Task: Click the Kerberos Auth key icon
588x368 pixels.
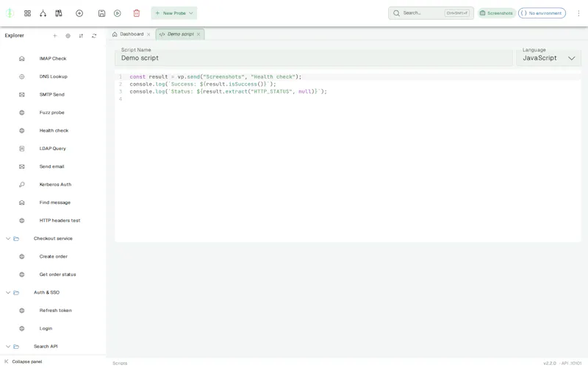Action: point(22,185)
